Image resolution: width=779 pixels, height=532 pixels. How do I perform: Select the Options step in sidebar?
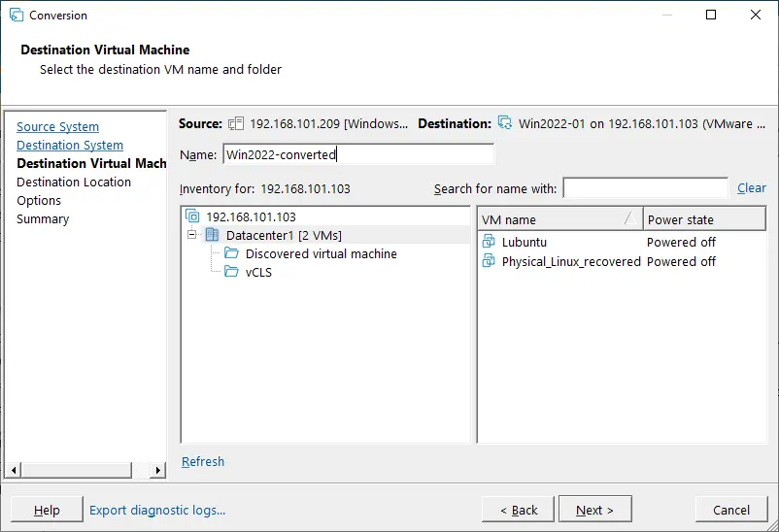click(39, 201)
